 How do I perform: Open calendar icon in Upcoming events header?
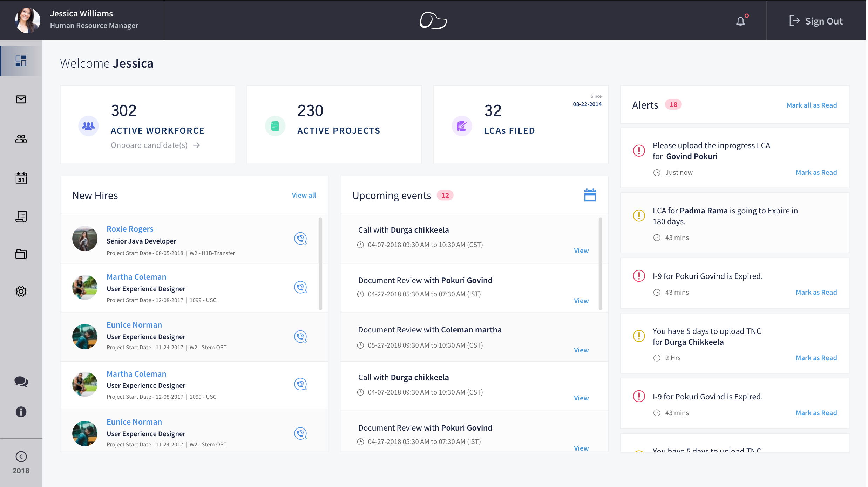point(590,195)
